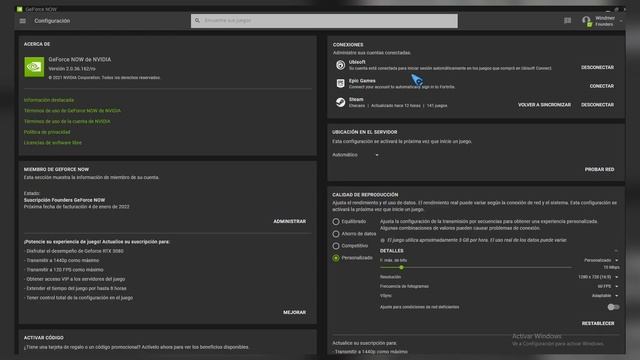Screen dimensions: 640x360
Task: Click the Steam 141 juegos status text
Action: point(437,106)
